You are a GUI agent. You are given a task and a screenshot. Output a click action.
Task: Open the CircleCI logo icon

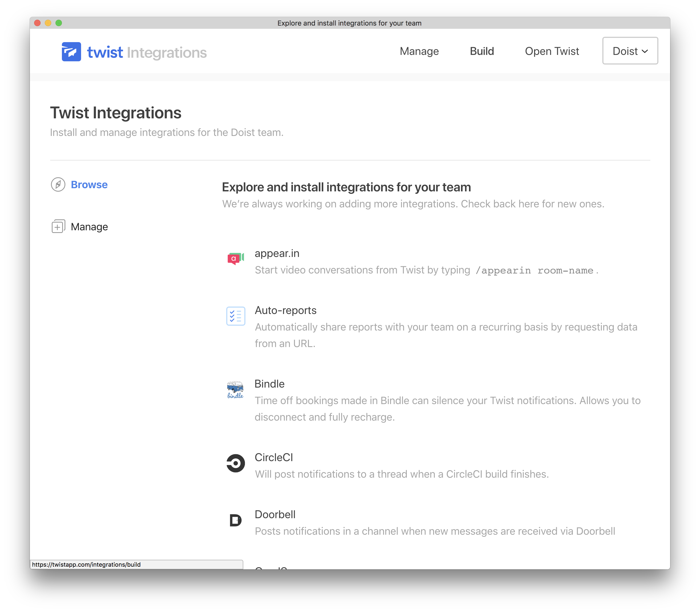pyautogui.click(x=236, y=463)
